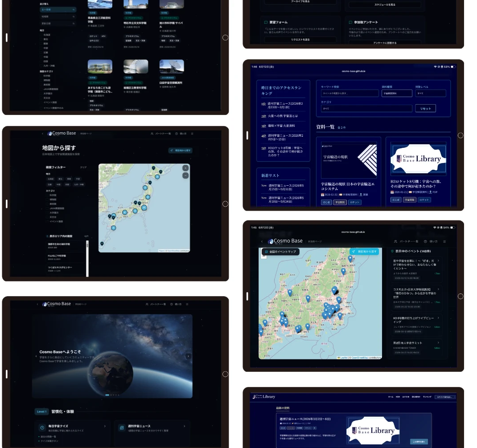Click the リクエストを送る button
The height and width of the screenshot is (448, 477).
pyautogui.click(x=300, y=40)
